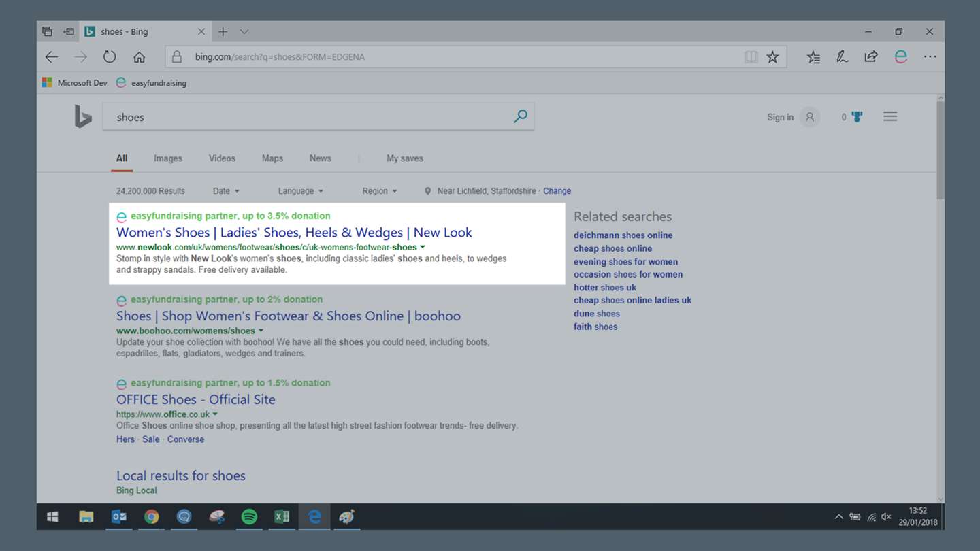Add this page to favorites
Viewport: 980px width, 551px height.
pyautogui.click(x=772, y=57)
